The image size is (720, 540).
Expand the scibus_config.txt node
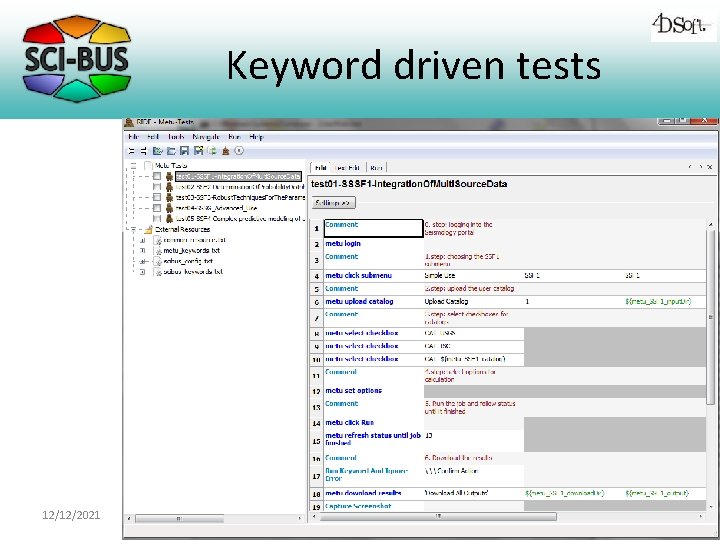coord(142,261)
